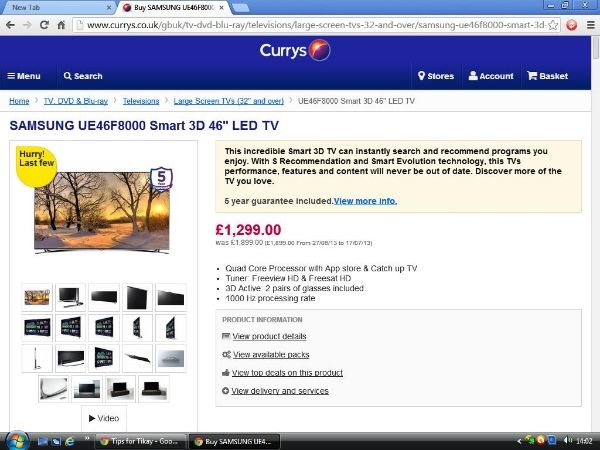Screen dimensions: 600x450
Task: Reload the page with refresh button
Action: [44, 25]
